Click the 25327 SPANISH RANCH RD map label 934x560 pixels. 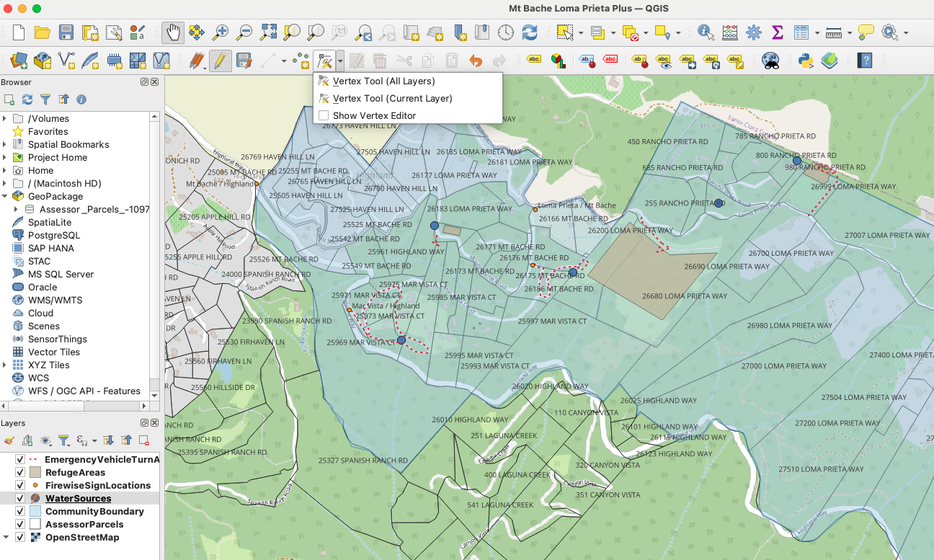(x=363, y=460)
